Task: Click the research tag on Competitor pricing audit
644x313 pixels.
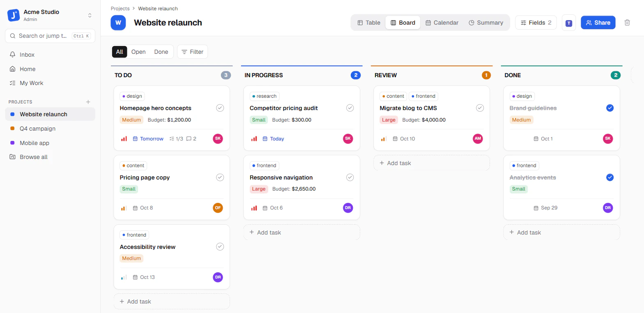Action: tap(264, 96)
